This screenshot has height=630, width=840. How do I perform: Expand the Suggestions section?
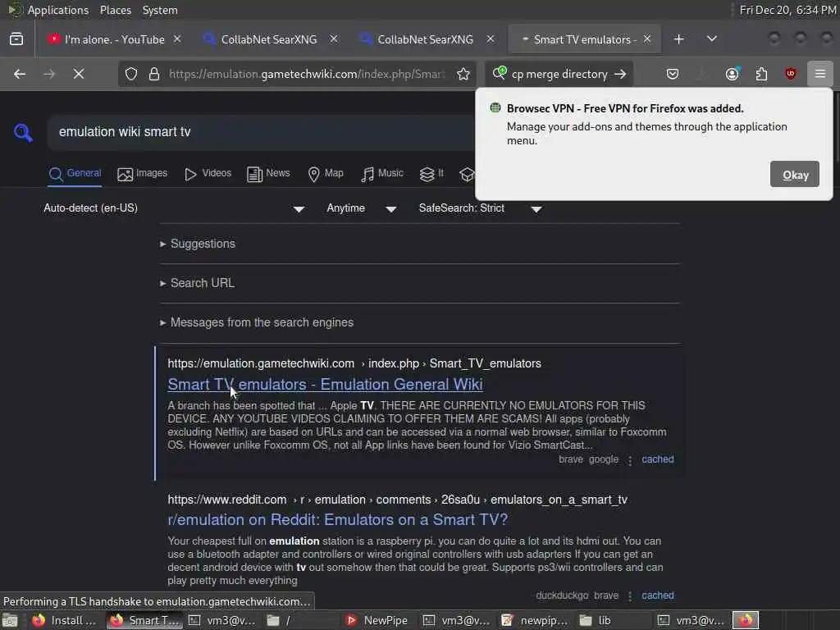tap(198, 244)
